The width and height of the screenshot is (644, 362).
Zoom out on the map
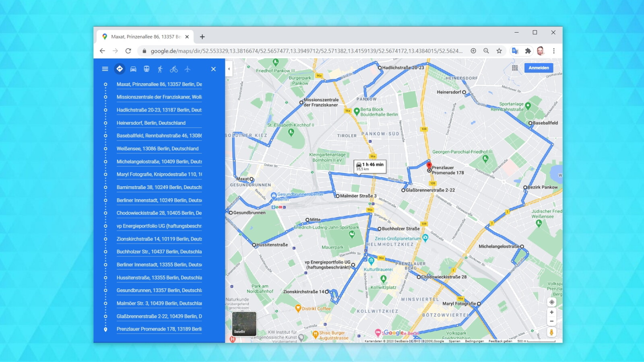coord(551,321)
